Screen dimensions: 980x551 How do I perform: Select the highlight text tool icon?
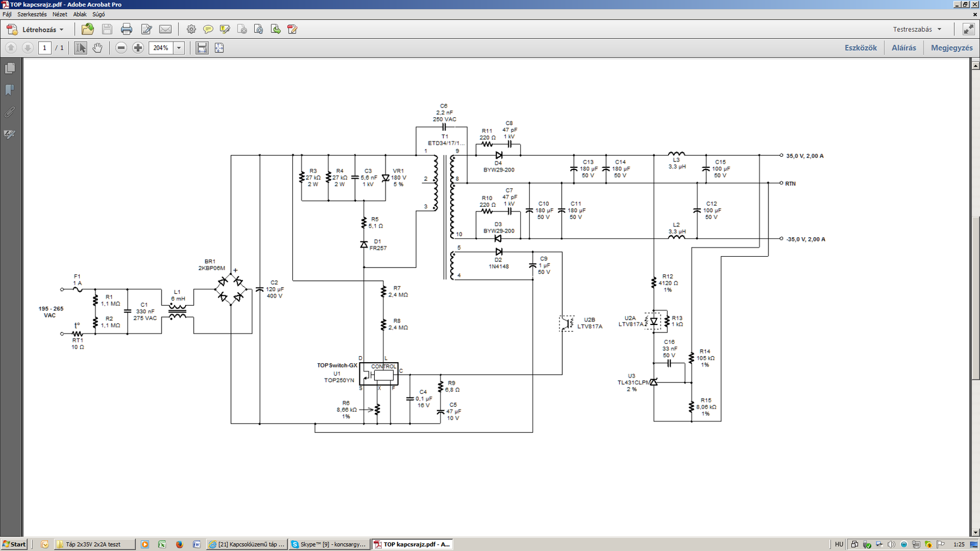(x=225, y=29)
